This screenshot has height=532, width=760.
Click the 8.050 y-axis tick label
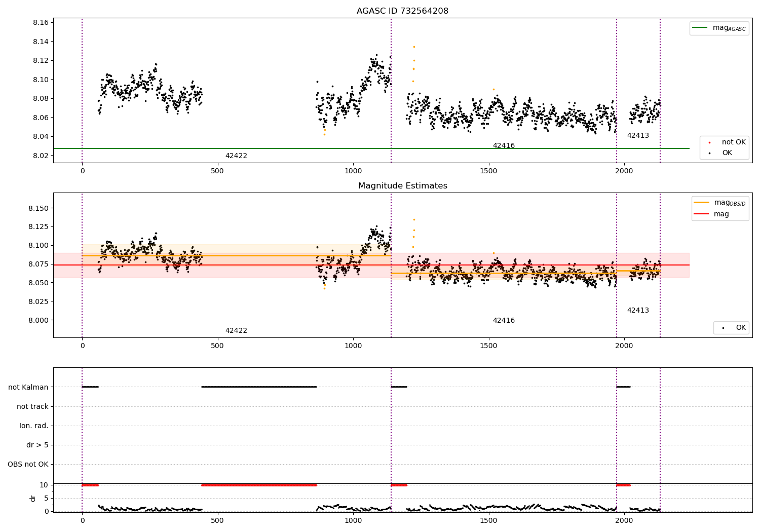tap(39, 283)
